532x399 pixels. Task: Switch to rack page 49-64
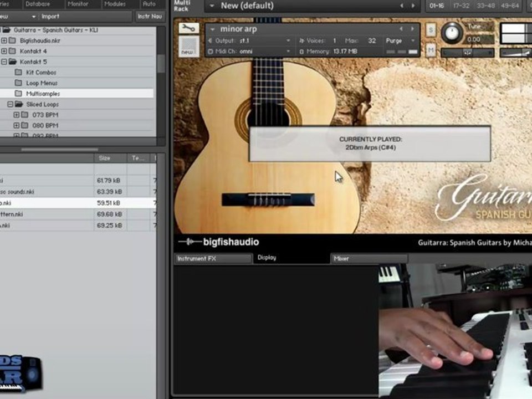coord(510,6)
